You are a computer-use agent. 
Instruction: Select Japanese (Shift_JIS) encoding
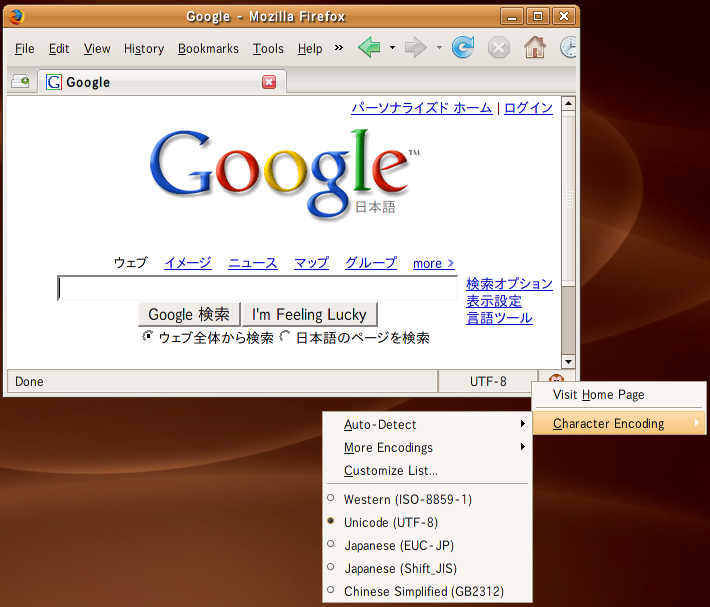[x=427, y=569]
